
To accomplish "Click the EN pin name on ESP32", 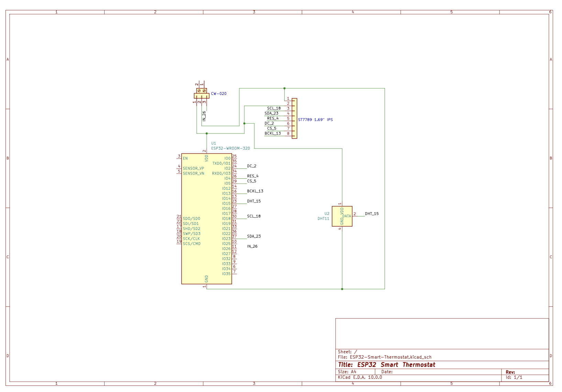I will (185, 159).
